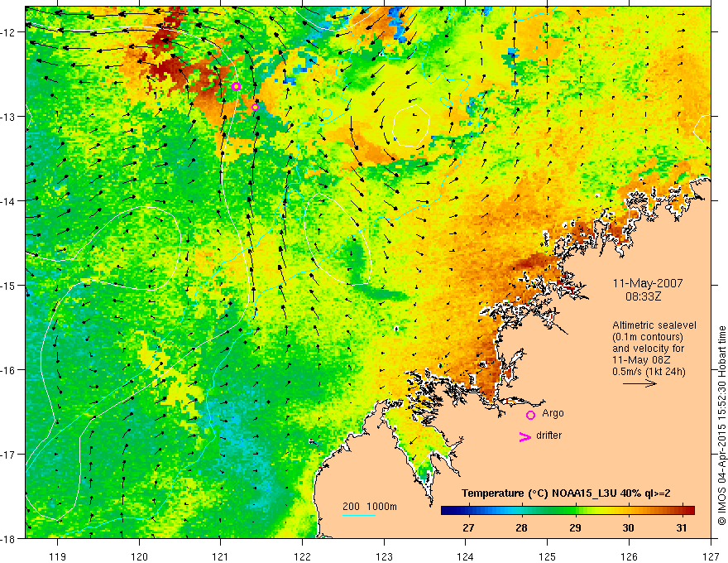728x563 pixels.
Task: Click the latitude label -15
Action: 8,285
